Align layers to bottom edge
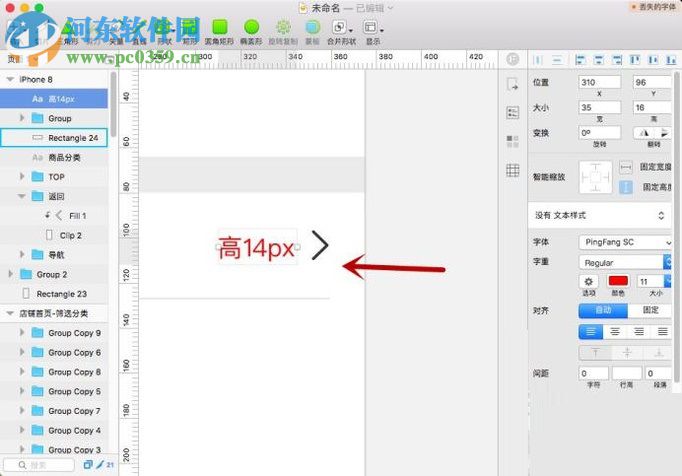 pyautogui.click(x=671, y=60)
